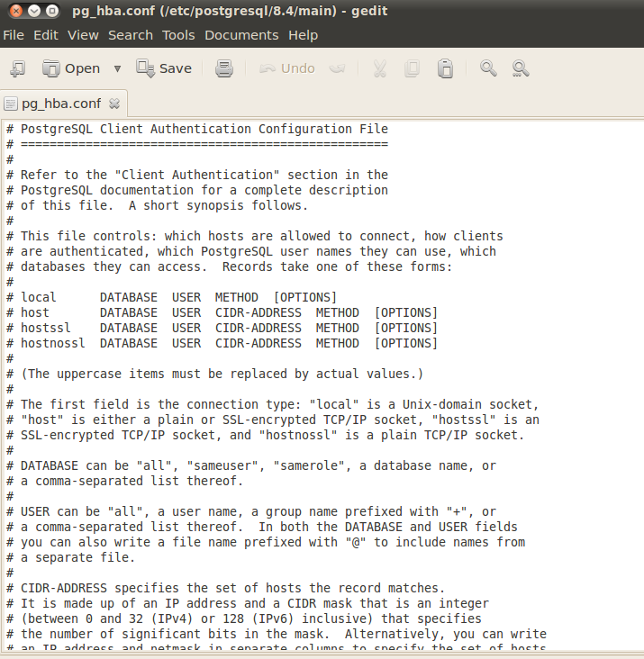Click the Redo arrow icon
The width and height of the screenshot is (644, 659).
(x=337, y=68)
